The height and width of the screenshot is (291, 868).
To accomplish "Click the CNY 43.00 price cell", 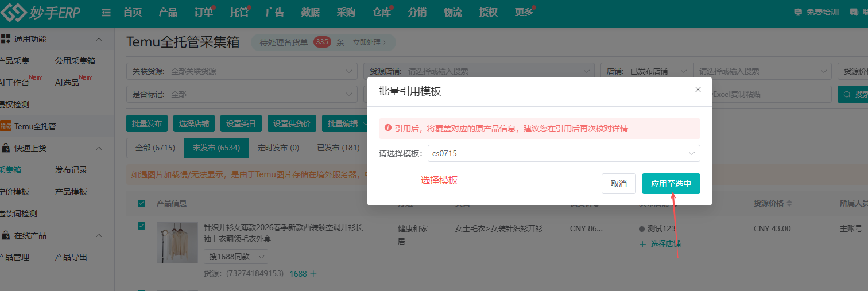I will pyautogui.click(x=772, y=228).
